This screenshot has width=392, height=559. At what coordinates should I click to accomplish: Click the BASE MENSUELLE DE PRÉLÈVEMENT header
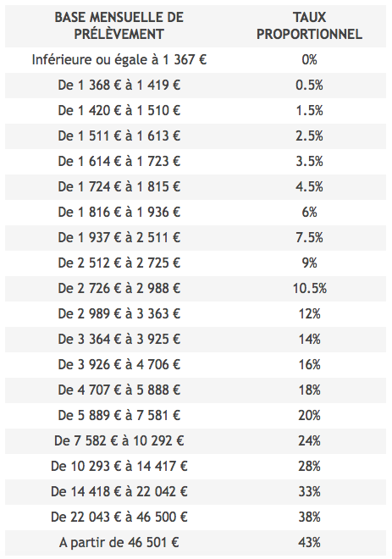coord(119,25)
